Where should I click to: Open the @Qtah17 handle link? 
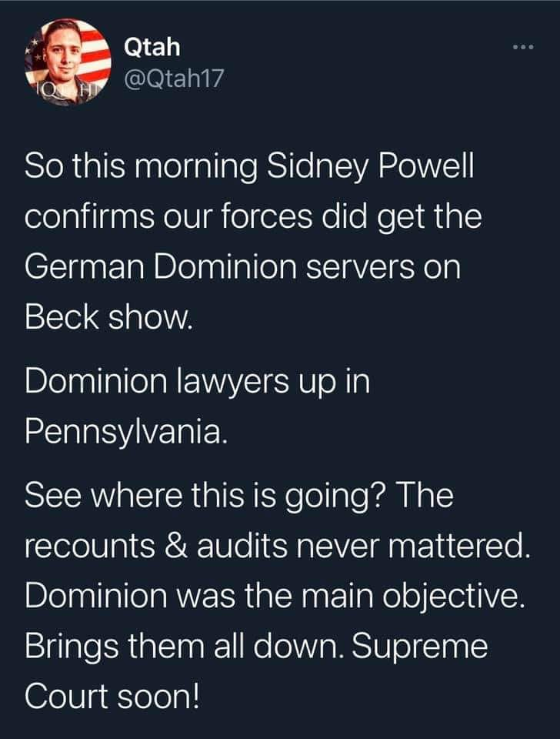point(174,79)
